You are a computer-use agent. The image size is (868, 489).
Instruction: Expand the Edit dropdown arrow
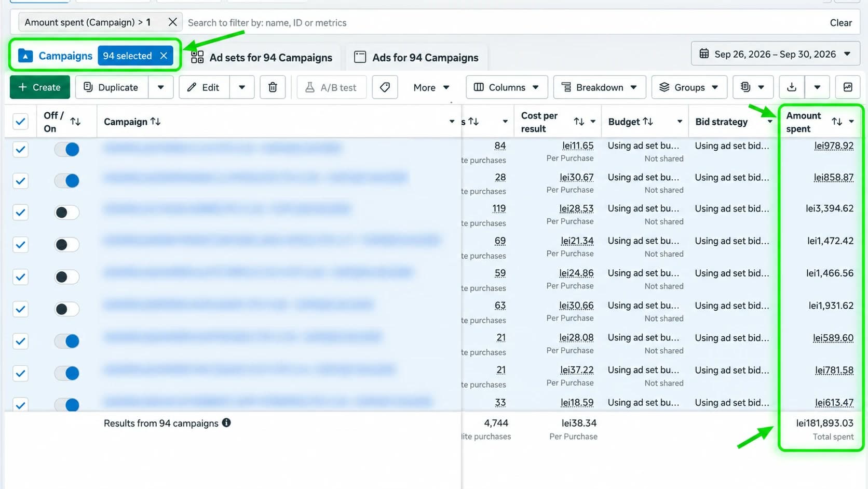242,87
